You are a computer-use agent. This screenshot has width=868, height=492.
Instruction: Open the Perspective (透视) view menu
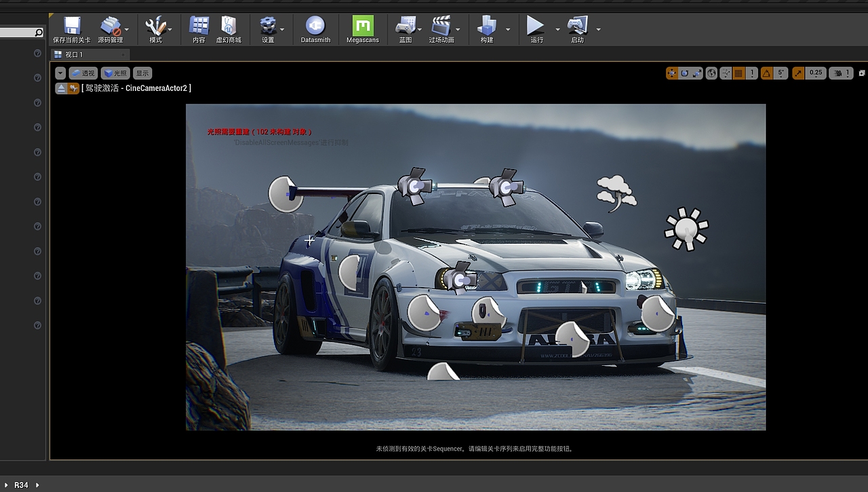tap(83, 73)
